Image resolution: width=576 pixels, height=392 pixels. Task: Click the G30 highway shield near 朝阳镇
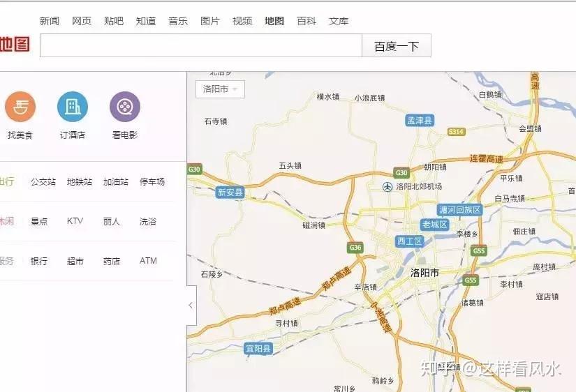coord(401,172)
